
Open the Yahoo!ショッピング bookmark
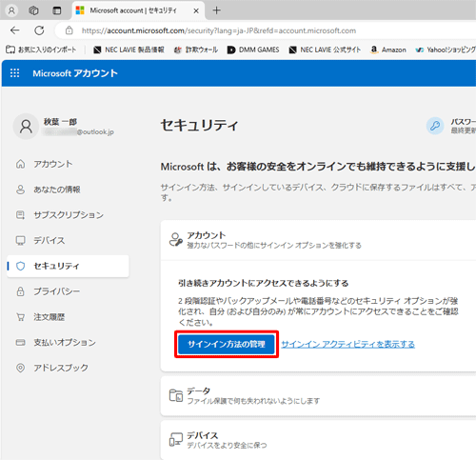[x=446, y=50]
